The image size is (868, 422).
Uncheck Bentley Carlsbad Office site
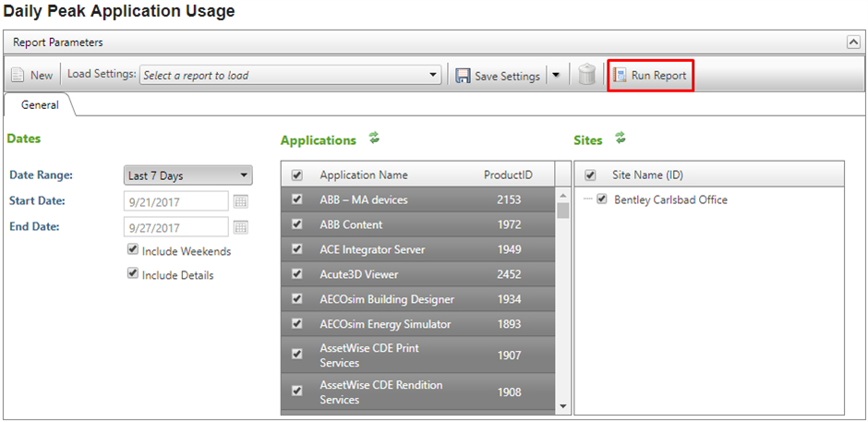(x=602, y=199)
